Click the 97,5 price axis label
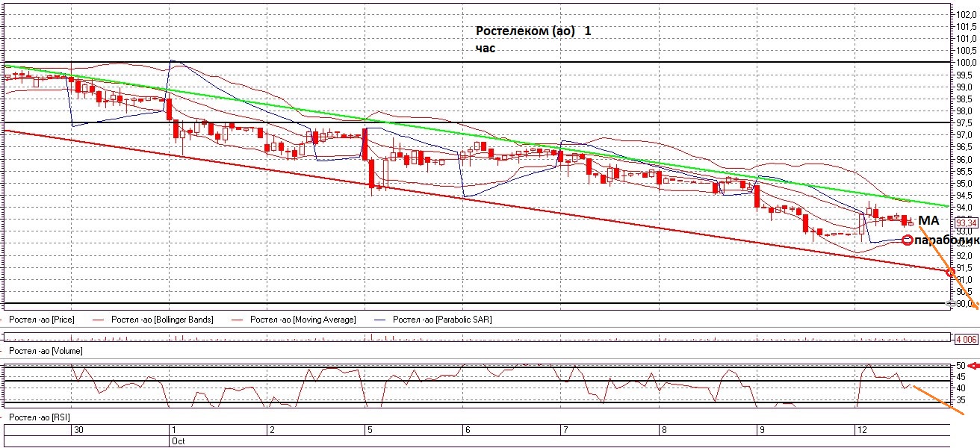The width and height of the screenshot is (980, 448). click(964, 122)
